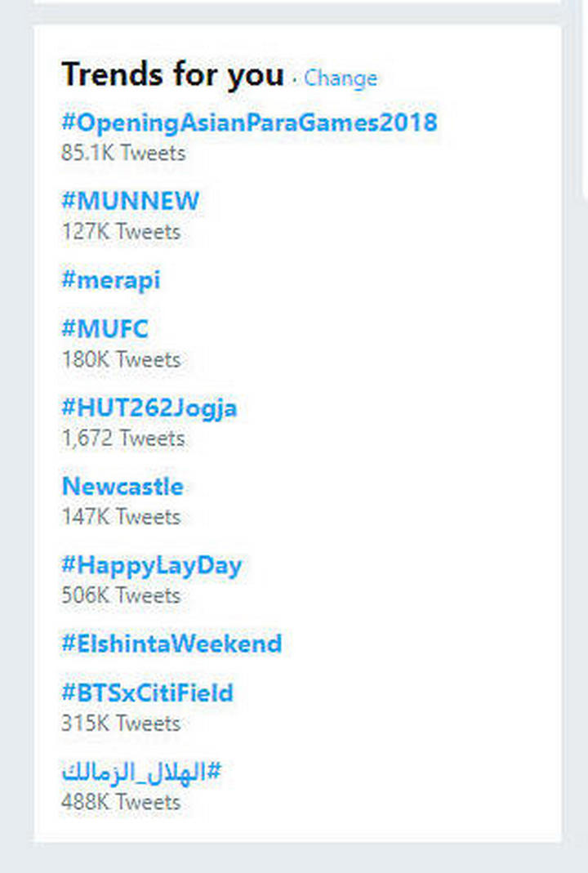Click the Trends for you heading
588x873 pixels.
click(x=172, y=74)
